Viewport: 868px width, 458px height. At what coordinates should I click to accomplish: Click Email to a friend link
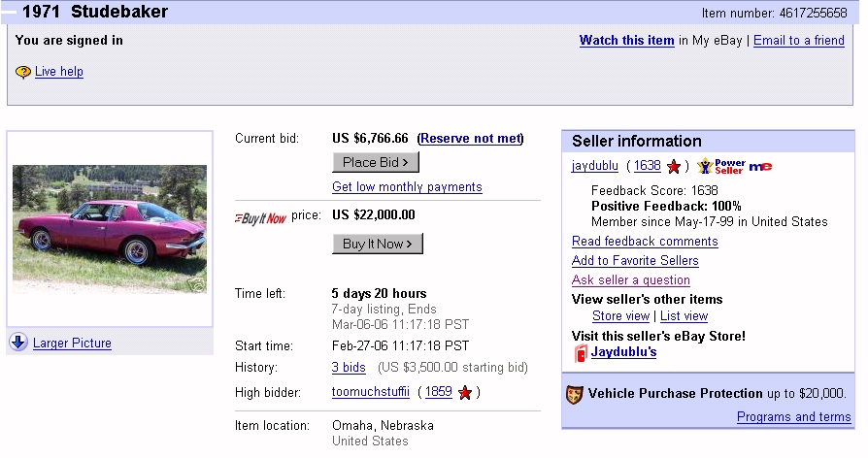[x=798, y=41]
